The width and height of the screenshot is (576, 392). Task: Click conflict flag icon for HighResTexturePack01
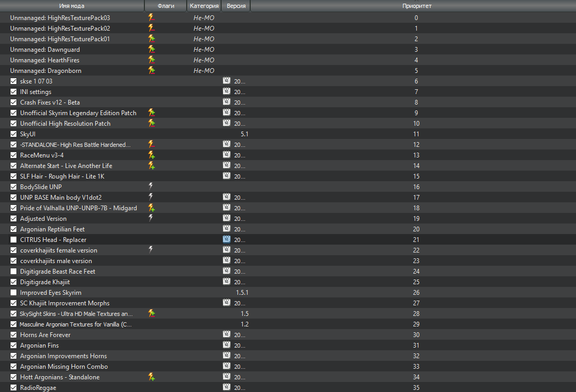(151, 39)
